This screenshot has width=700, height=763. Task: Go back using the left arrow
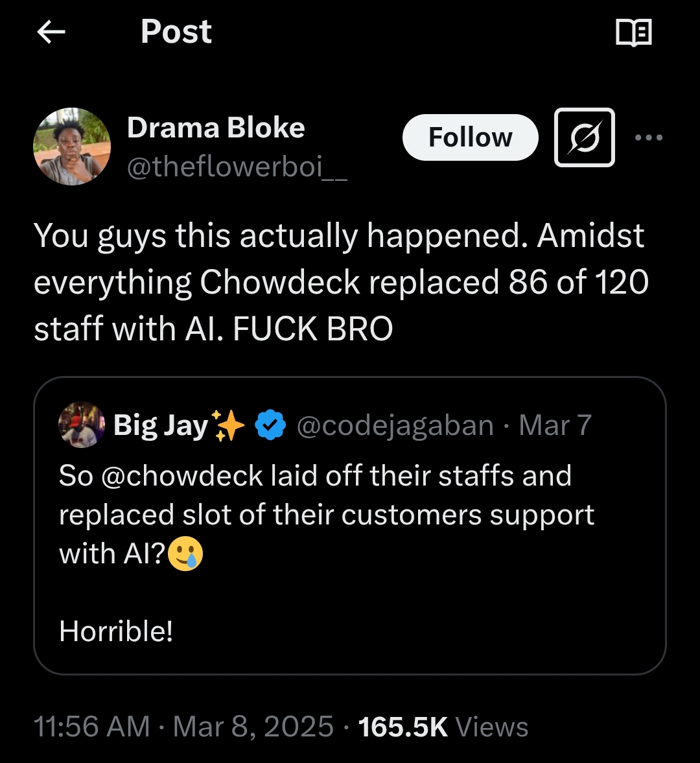point(51,32)
